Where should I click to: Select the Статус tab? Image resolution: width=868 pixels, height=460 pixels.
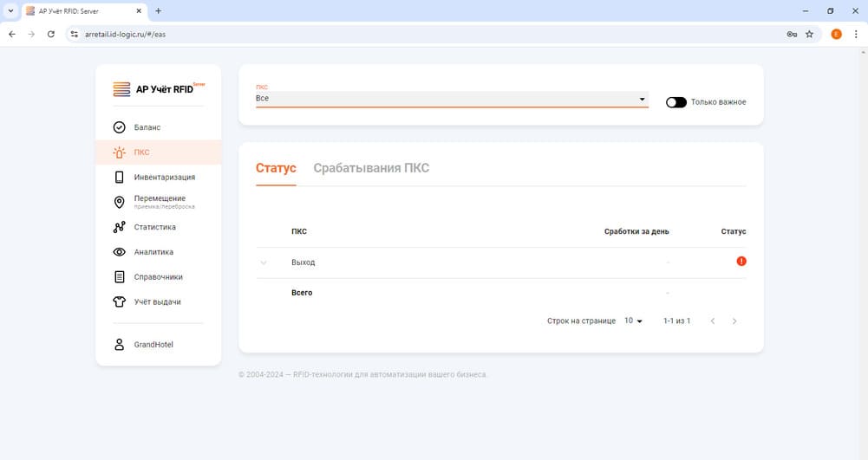pyautogui.click(x=276, y=168)
